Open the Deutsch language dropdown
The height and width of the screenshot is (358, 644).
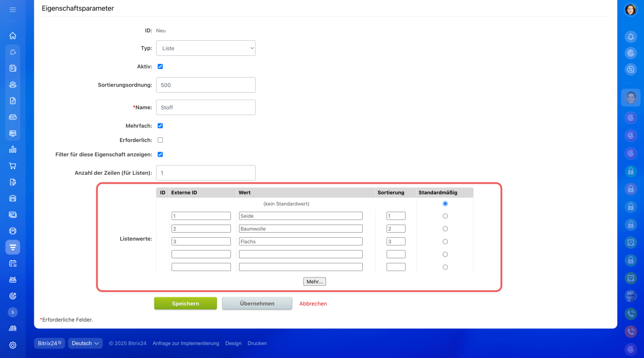86,343
